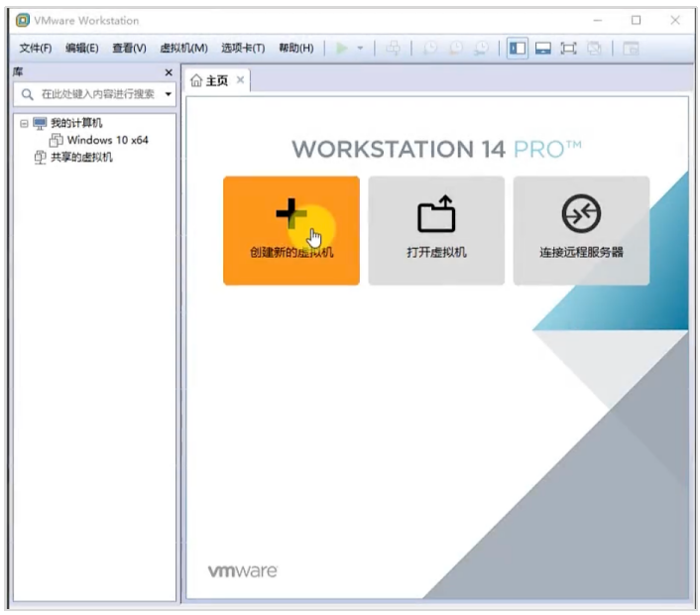Close the library panel
The image size is (700, 615).
coord(169,72)
